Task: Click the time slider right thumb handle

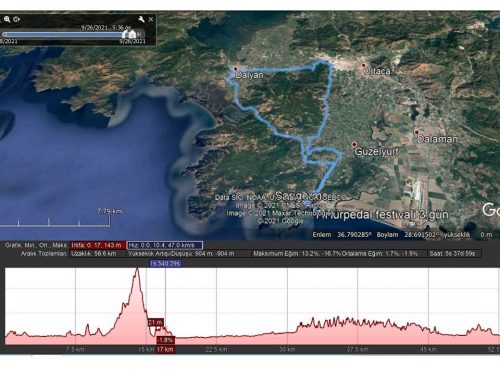Action: coord(133,34)
